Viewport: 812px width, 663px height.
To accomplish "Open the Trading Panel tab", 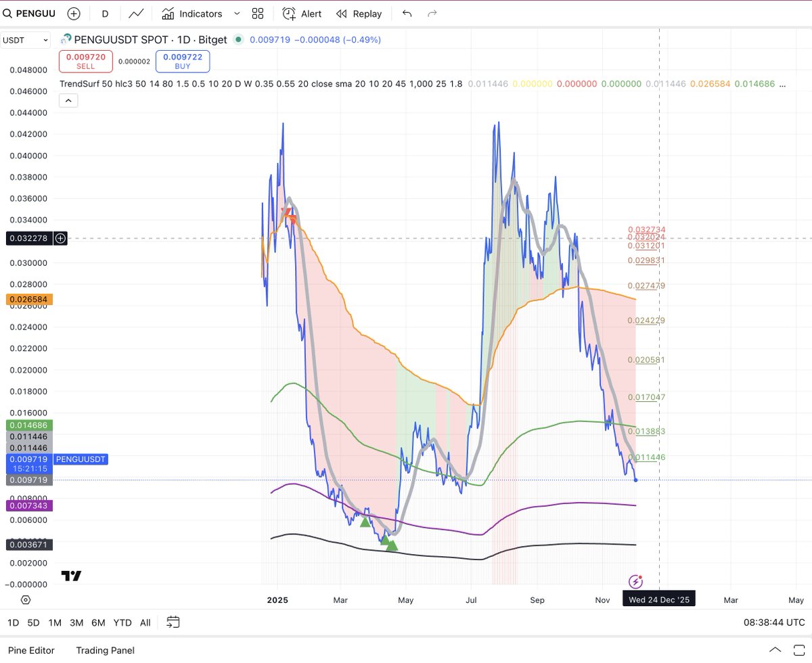I will tap(105, 650).
